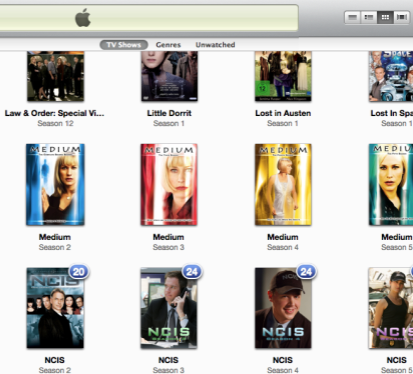Switch to album list view
This screenshot has width=413, height=374.
[369, 17]
